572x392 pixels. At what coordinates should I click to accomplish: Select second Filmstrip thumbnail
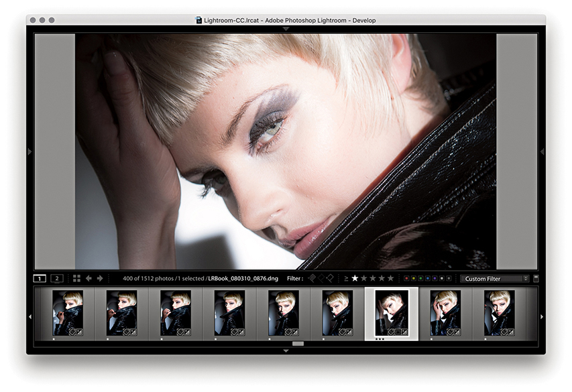tap(121, 313)
